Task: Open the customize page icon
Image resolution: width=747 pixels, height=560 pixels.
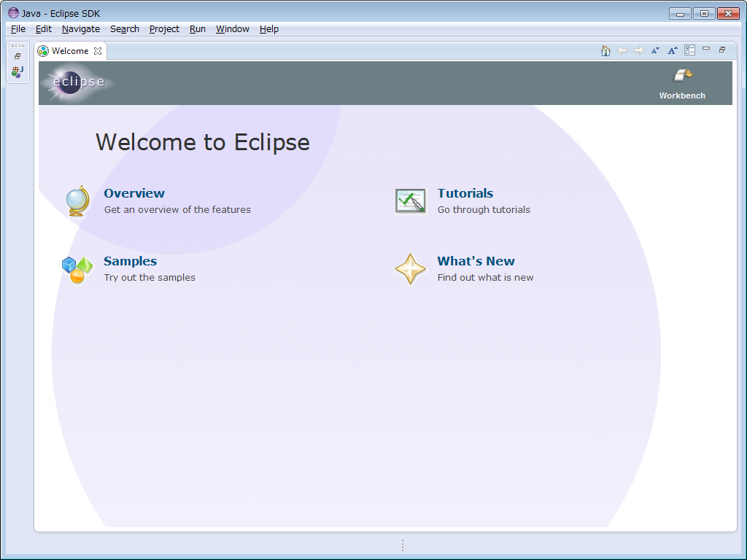Action: [x=689, y=50]
